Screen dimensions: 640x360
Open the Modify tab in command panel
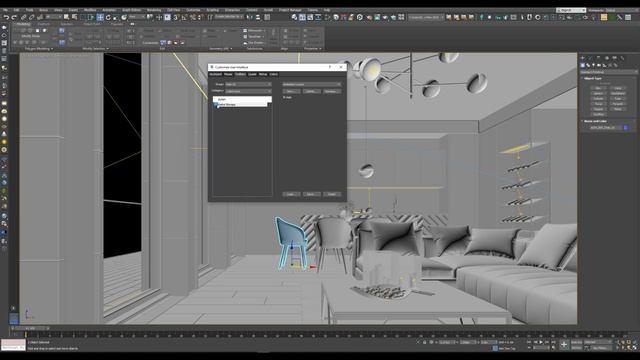coord(591,58)
